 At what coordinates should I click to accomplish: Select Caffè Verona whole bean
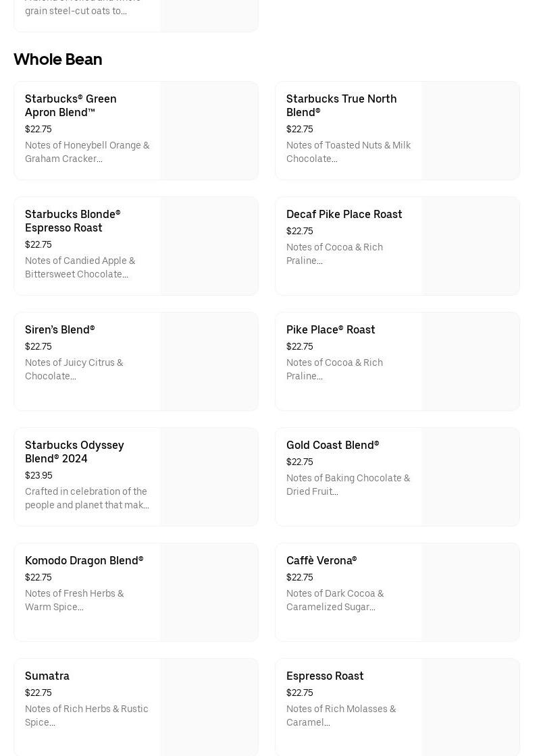[x=321, y=560]
